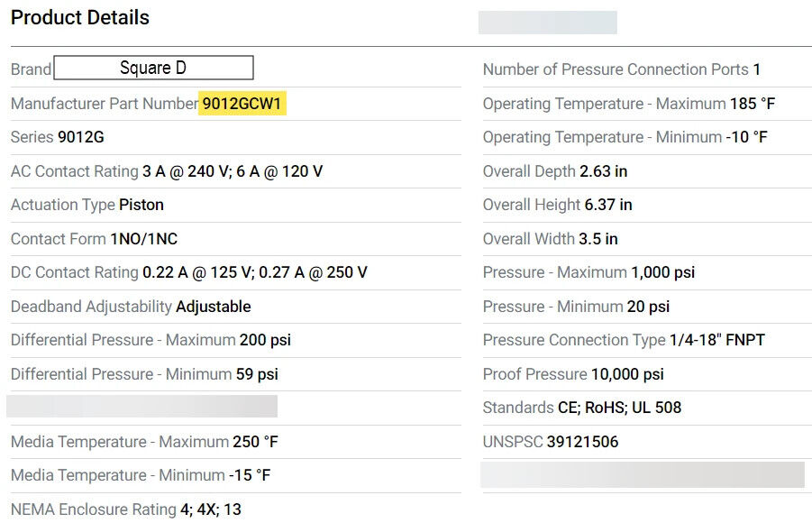The image size is (812, 523).
Task: Click the Overall Height 6.37 in value
Action: click(608, 205)
